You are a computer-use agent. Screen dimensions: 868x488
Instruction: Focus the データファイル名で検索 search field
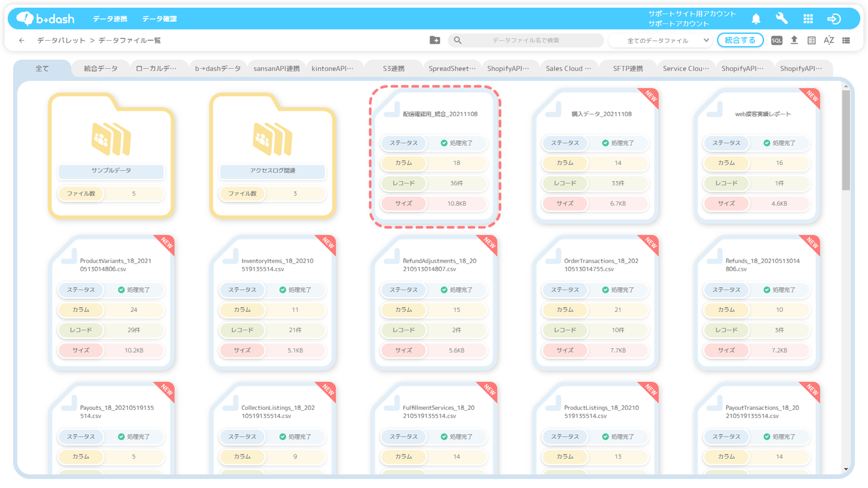pos(526,40)
